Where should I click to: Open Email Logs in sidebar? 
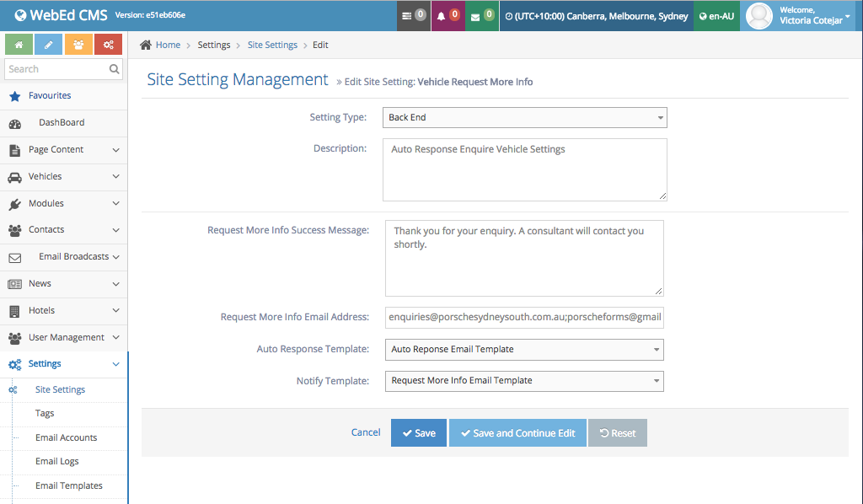(57, 462)
